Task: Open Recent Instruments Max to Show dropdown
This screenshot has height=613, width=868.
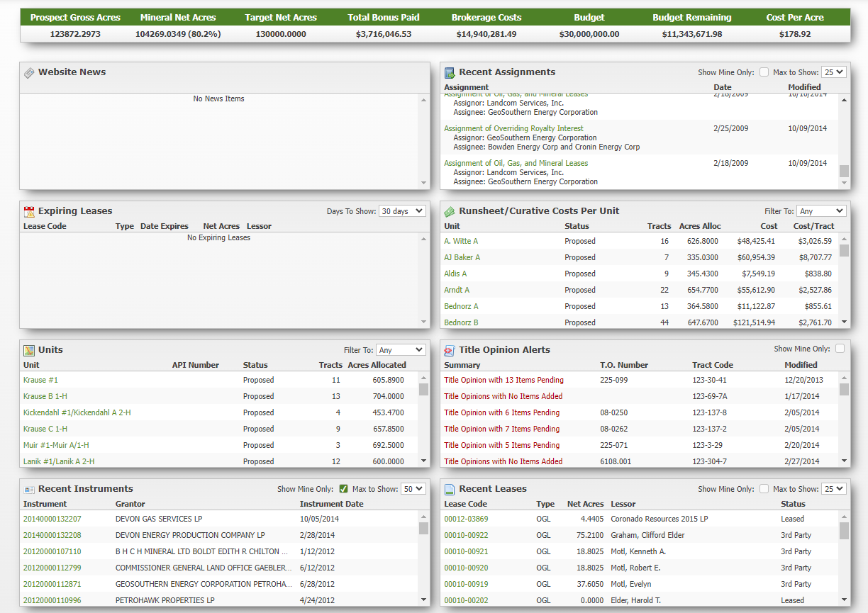Action: pyautogui.click(x=413, y=489)
